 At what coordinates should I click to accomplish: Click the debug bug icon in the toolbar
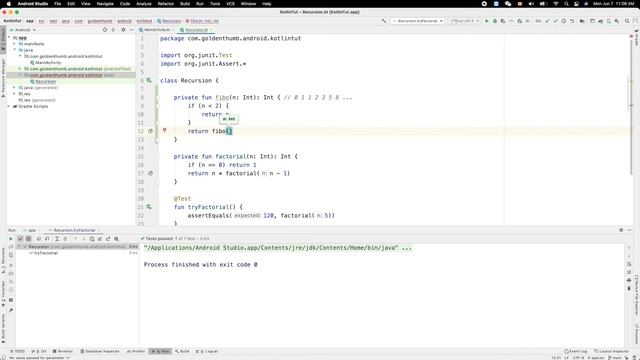(495, 21)
